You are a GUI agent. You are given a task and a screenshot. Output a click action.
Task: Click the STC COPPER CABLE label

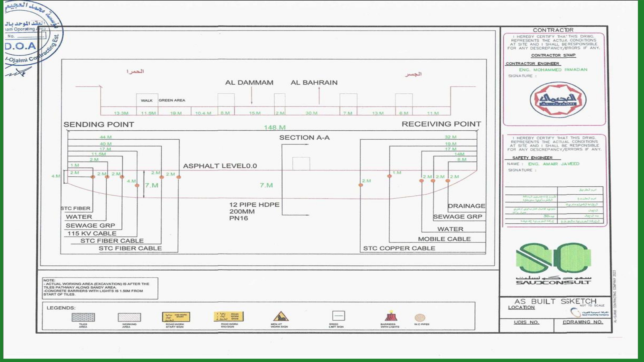(399, 248)
